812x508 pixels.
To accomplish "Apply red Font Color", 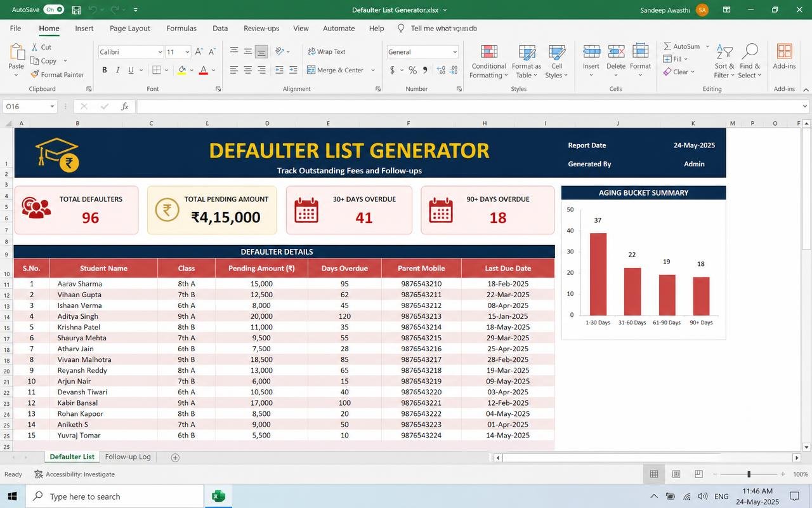I will pyautogui.click(x=204, y=70).
